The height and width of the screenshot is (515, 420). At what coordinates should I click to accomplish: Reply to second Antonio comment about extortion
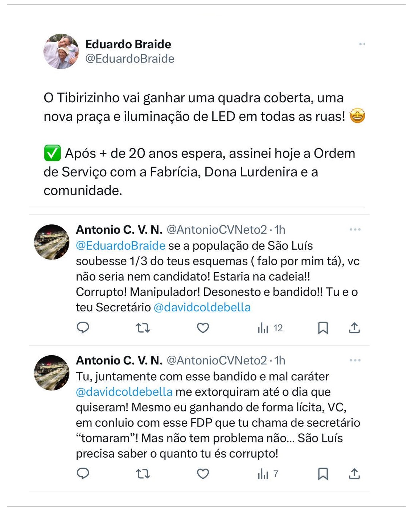pyautogui.click(x=83, y=474)
